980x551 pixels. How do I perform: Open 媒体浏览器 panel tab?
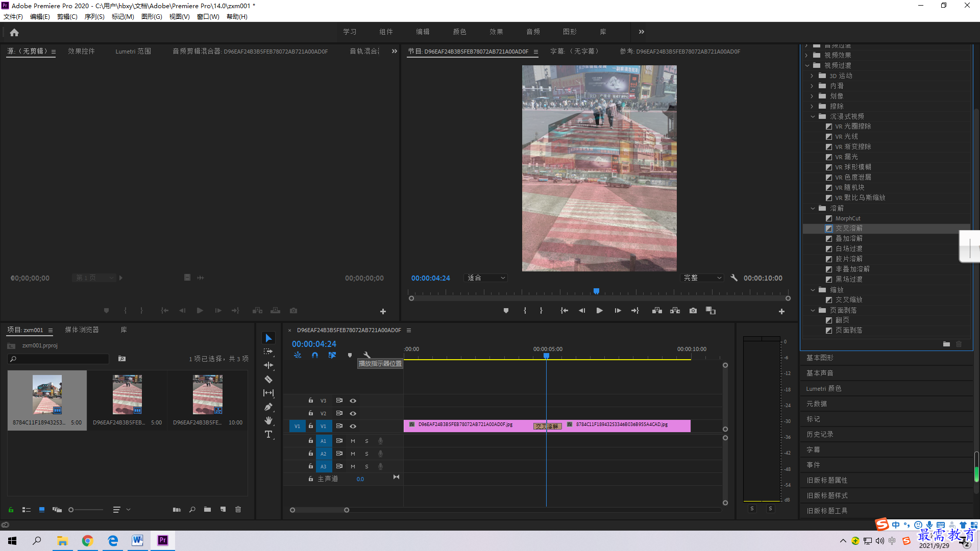tap(82, 330)
